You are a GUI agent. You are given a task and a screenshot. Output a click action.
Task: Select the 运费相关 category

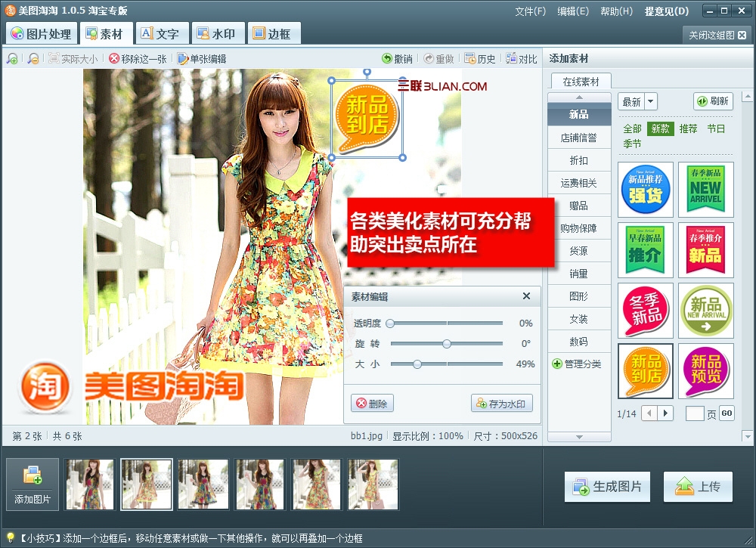(579, 183)
